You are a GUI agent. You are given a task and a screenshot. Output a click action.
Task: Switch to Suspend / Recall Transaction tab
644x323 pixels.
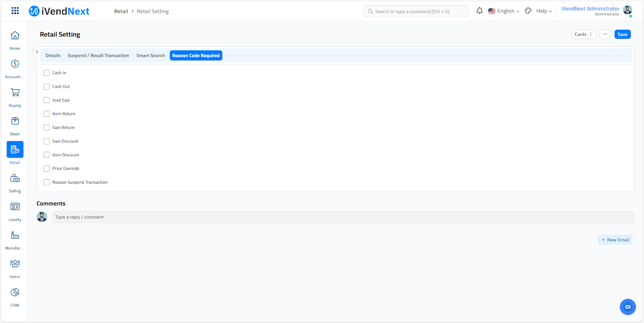pyautogui.click(x=98, y=56)
